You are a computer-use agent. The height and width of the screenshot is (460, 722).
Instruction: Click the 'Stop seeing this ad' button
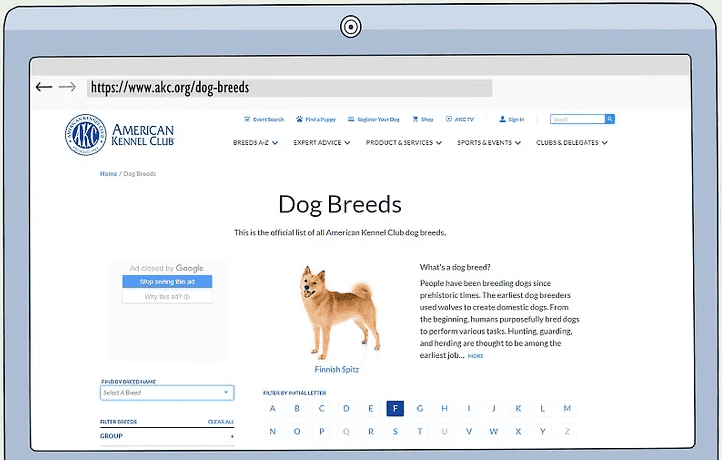point(167,281)
